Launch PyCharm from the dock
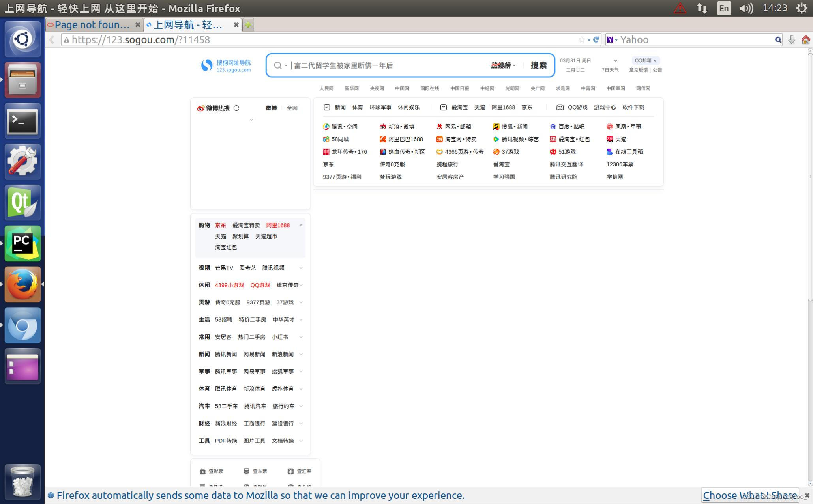This screenshot has height=504, width=813. pyautogui.click(x=22, y=244)
